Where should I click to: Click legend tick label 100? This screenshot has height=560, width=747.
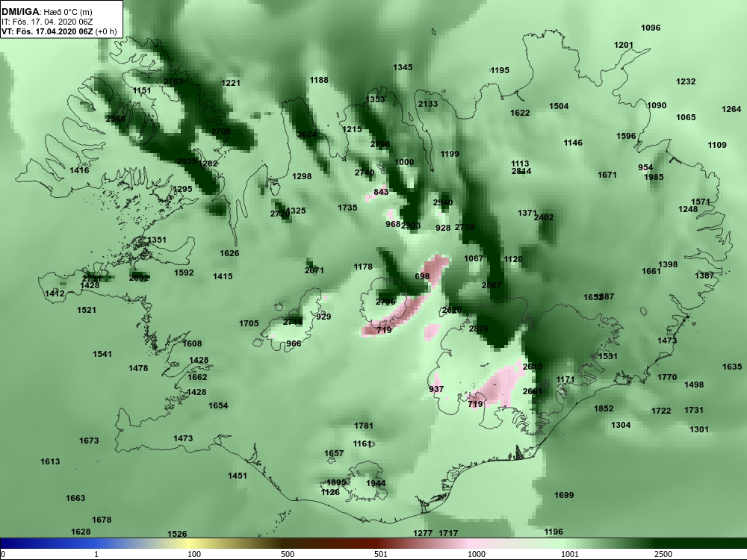pyautogui.click(x=194, y=554)
